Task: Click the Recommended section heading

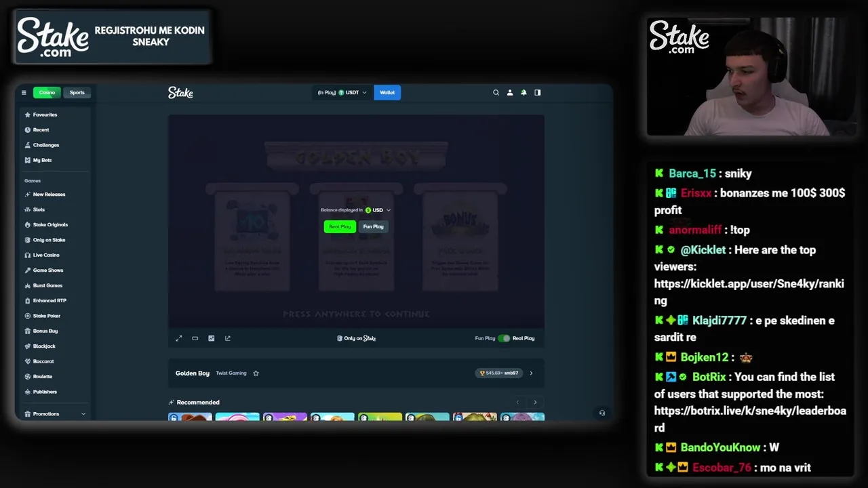Action: [198, 403]
